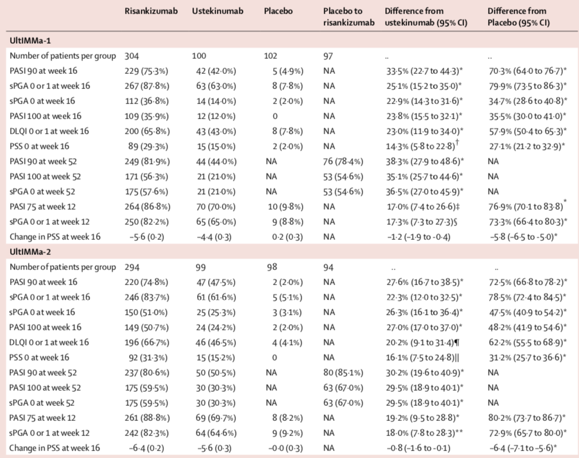The image size is (579, 458).
Task: Select the patient count "94"
Action: [328, 267]
